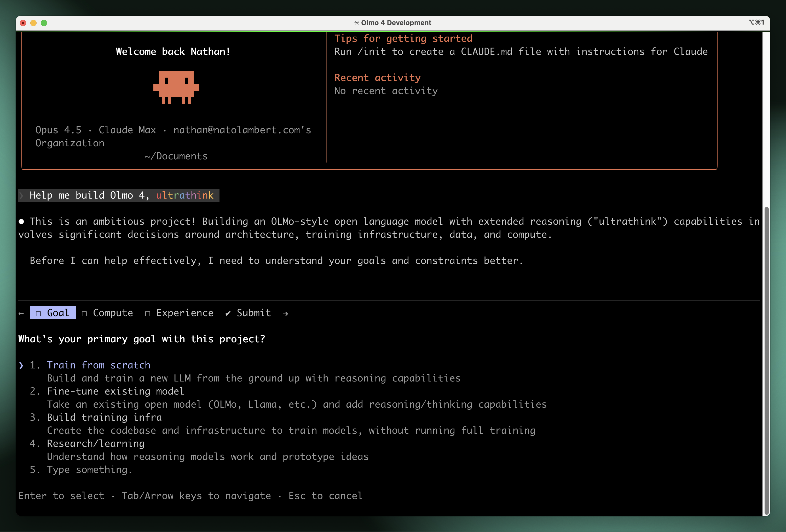Choose the Research/learning option
This screenshot has height=532, width=786.
point(96,443)
